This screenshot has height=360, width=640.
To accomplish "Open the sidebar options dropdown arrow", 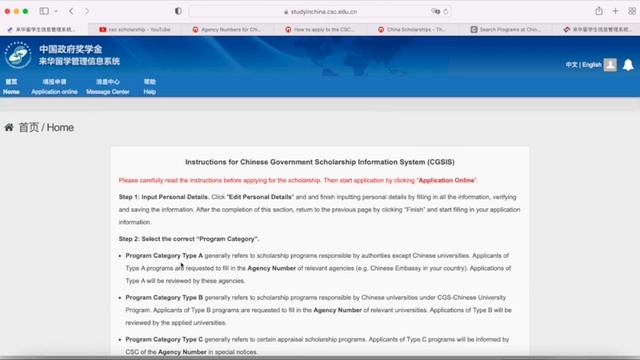I will coord(56,11).
